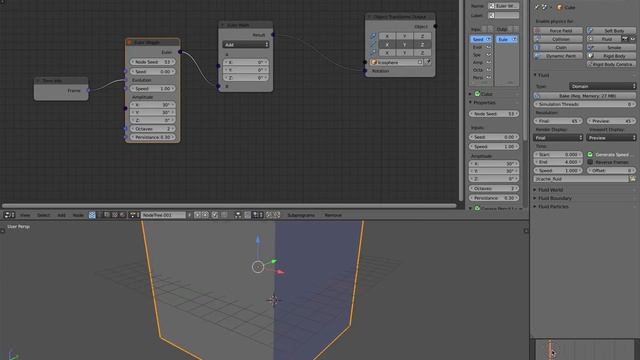The height and width of the screenshot is (360, 640).
Task: Open the cache folder browser icon
Action: coord(632,179)
